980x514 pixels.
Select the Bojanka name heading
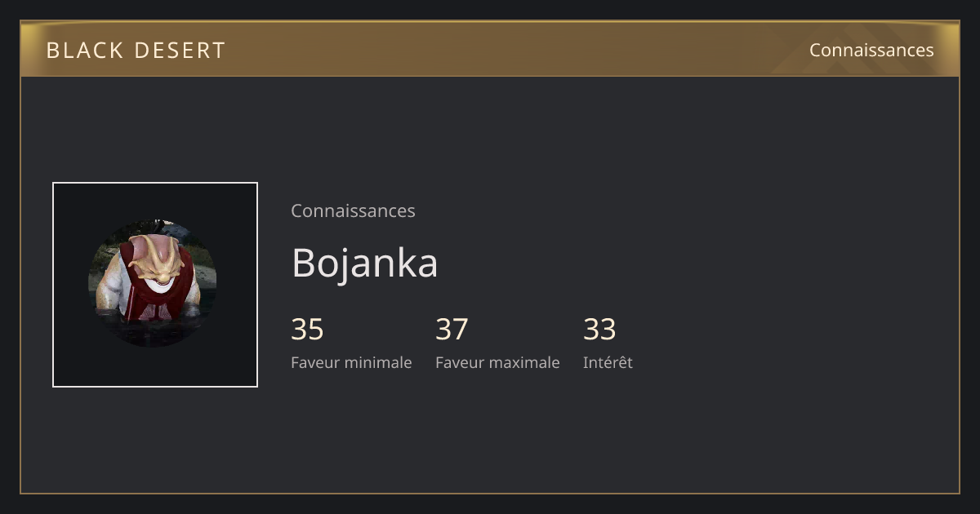click(364, 264)
